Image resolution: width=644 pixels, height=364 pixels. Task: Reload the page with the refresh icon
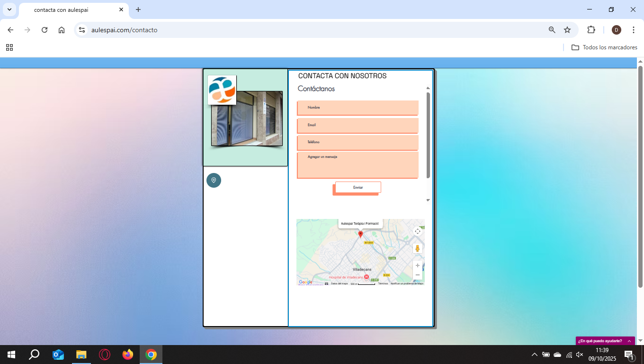pyautogui.click(x=45, y=30)
